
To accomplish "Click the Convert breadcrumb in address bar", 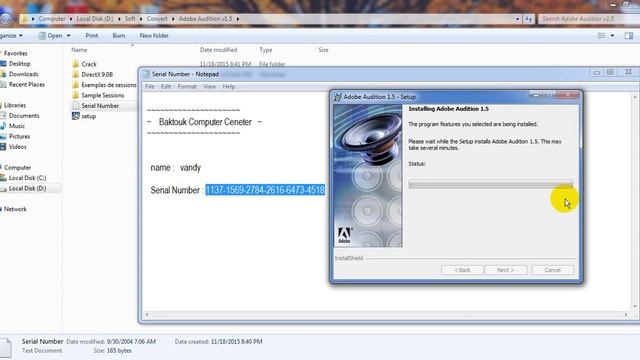I will [x=157, y=19].
